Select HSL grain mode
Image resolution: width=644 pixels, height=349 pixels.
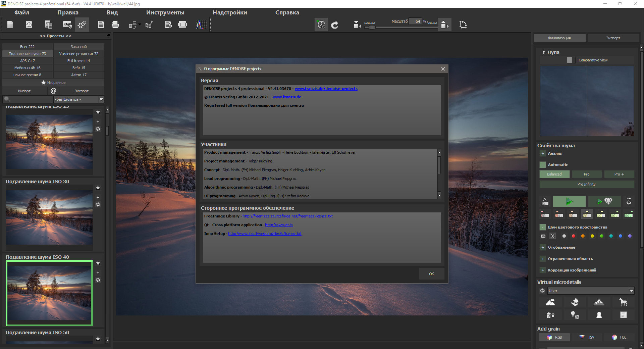(619, 337)
